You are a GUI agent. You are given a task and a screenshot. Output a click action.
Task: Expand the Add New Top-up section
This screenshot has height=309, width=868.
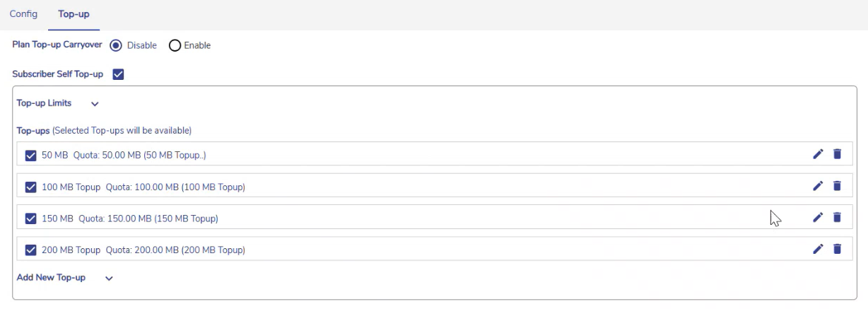[x=109, y=279]
